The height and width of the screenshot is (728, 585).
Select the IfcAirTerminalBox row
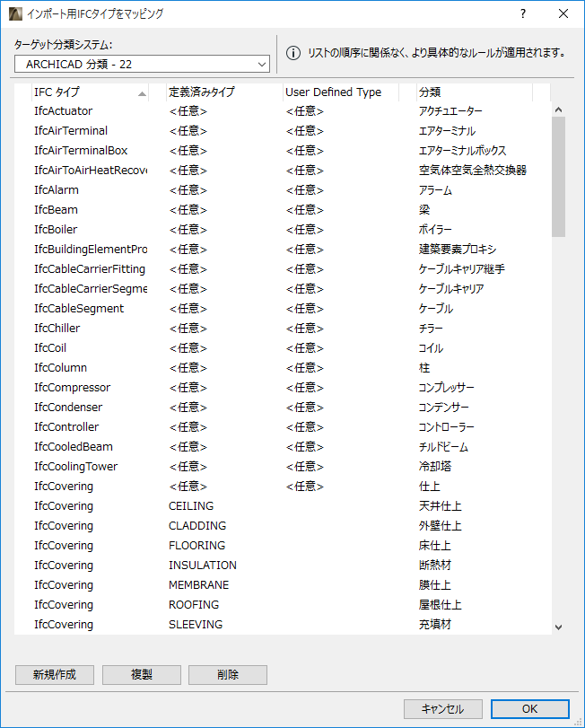coord(283,151)
